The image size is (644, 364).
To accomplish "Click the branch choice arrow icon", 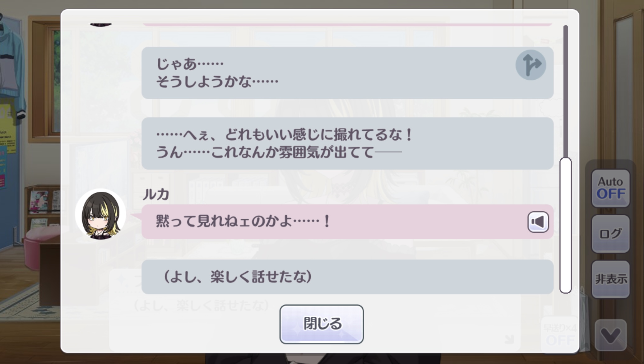I will click(x=531, y=65).
